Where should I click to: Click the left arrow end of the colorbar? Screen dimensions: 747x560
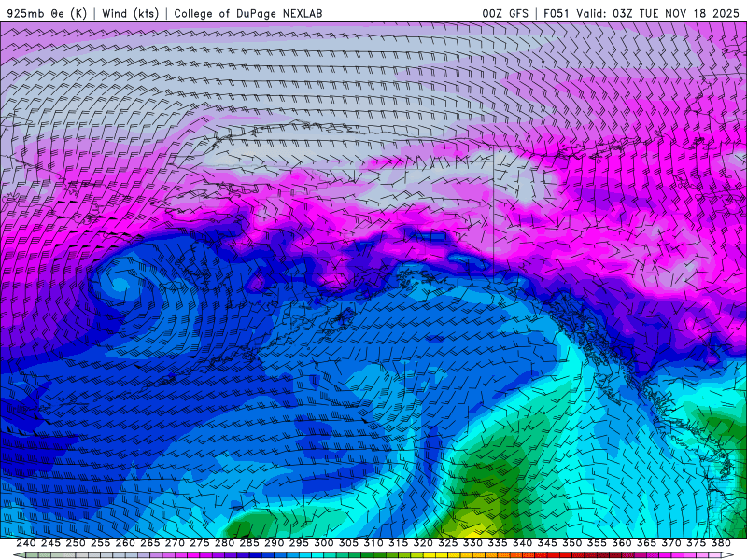coord(20,555)
